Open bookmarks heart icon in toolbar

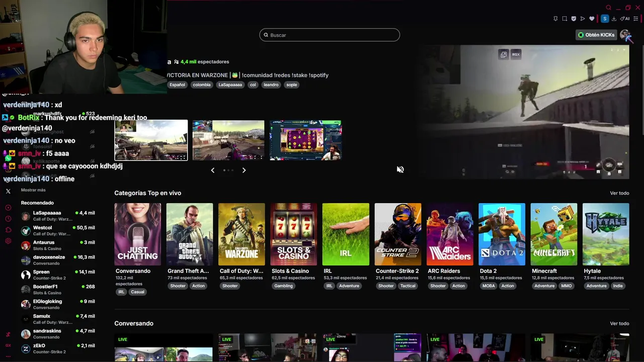pyautogui.click(x=592, y=19)
